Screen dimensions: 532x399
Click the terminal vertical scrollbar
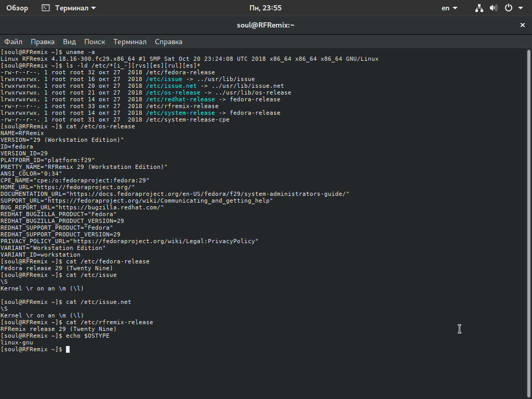[x=528, y=224]
